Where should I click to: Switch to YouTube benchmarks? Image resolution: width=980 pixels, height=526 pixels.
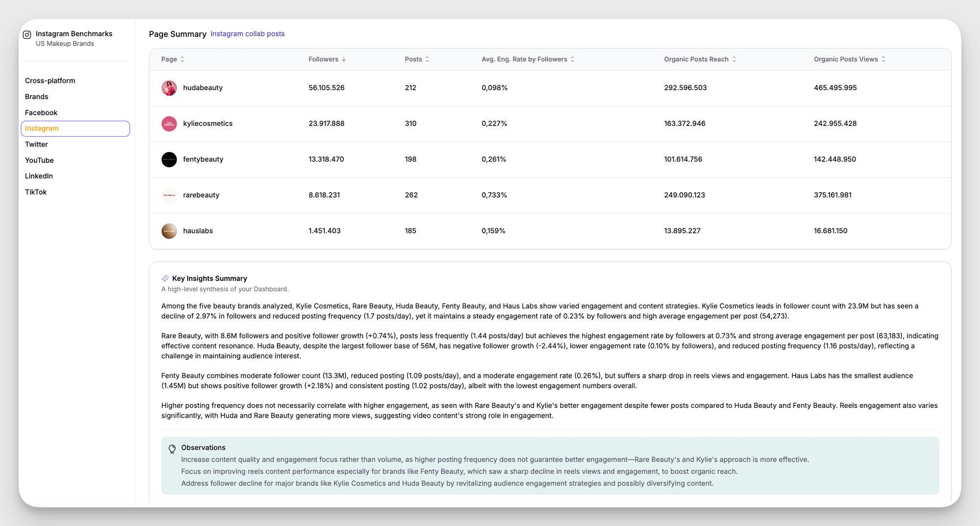coord(39,160)
